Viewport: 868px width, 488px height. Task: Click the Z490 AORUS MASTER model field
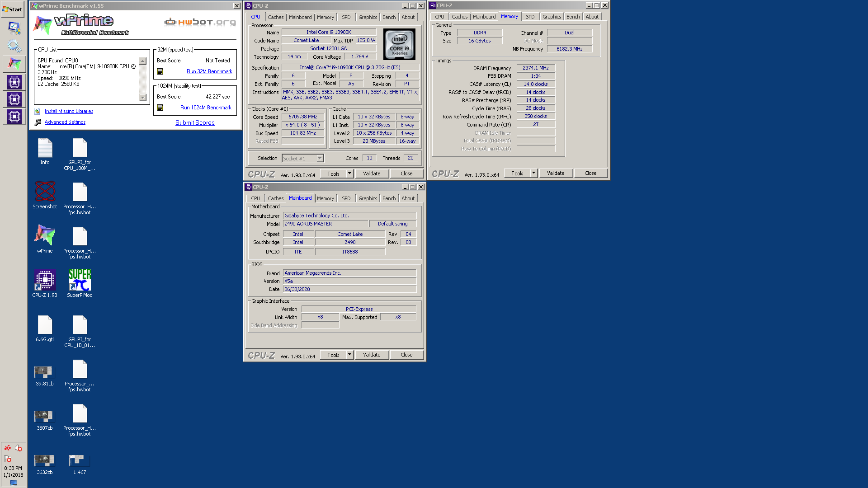coord(325,224)
